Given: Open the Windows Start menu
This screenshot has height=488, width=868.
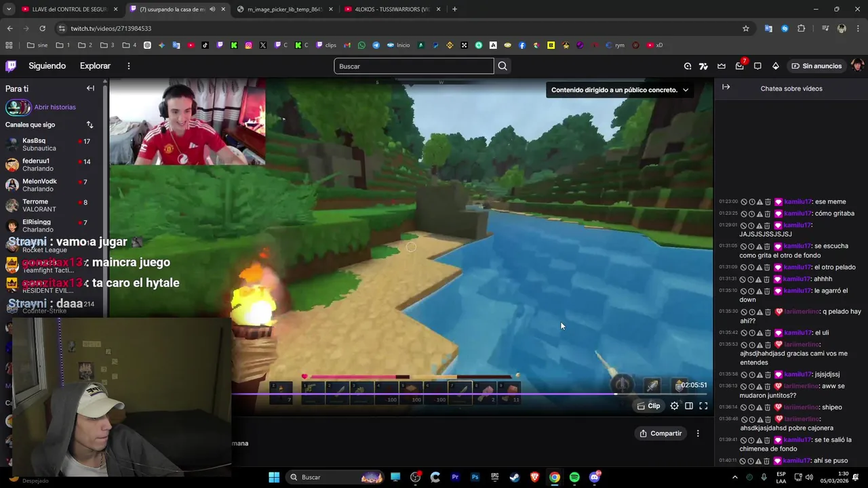Looking at the screenshot, I should [274, 477].
